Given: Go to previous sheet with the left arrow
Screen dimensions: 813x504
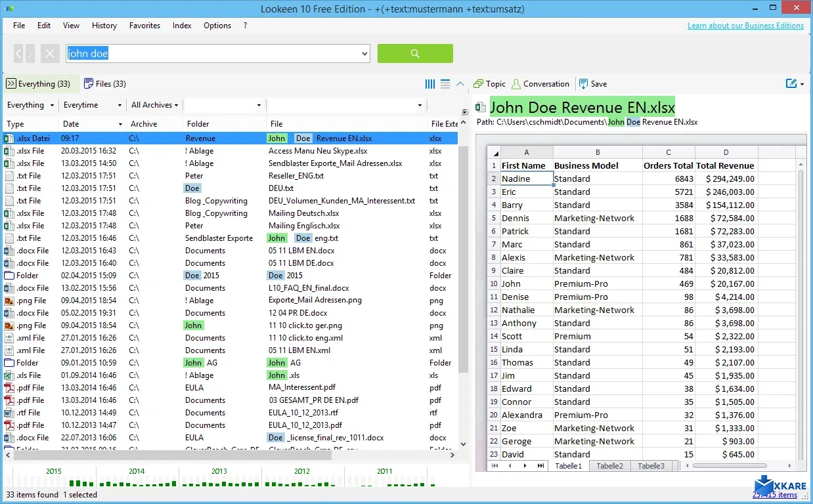Looking at the screenshot, I should (509, 466).
